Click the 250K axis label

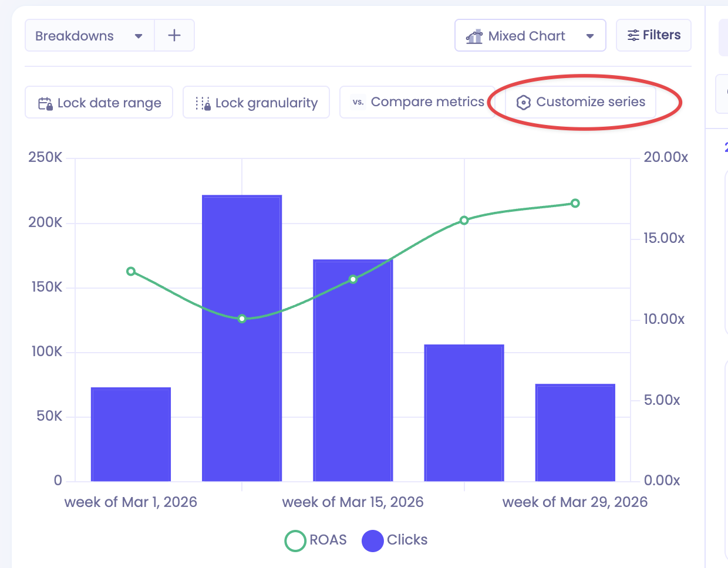45,157
